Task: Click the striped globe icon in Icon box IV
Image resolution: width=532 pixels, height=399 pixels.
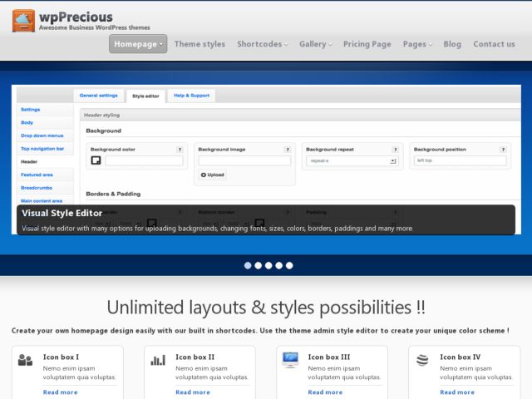Action: (422, 360)
